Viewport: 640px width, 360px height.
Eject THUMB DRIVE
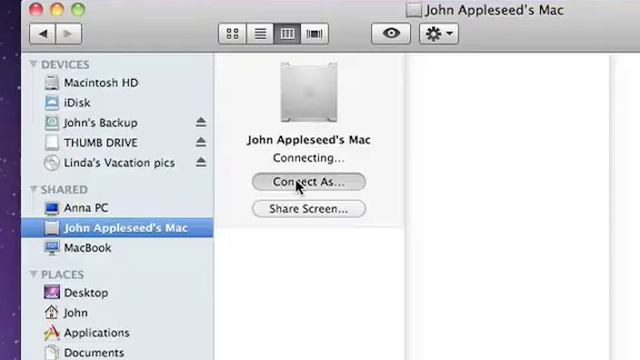[200, 142]
